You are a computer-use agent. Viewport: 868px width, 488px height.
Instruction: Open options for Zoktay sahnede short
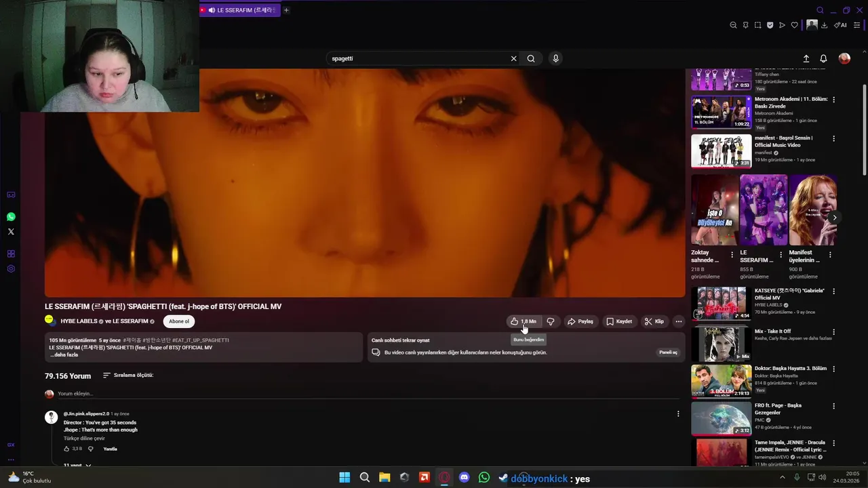pos(732,255)
